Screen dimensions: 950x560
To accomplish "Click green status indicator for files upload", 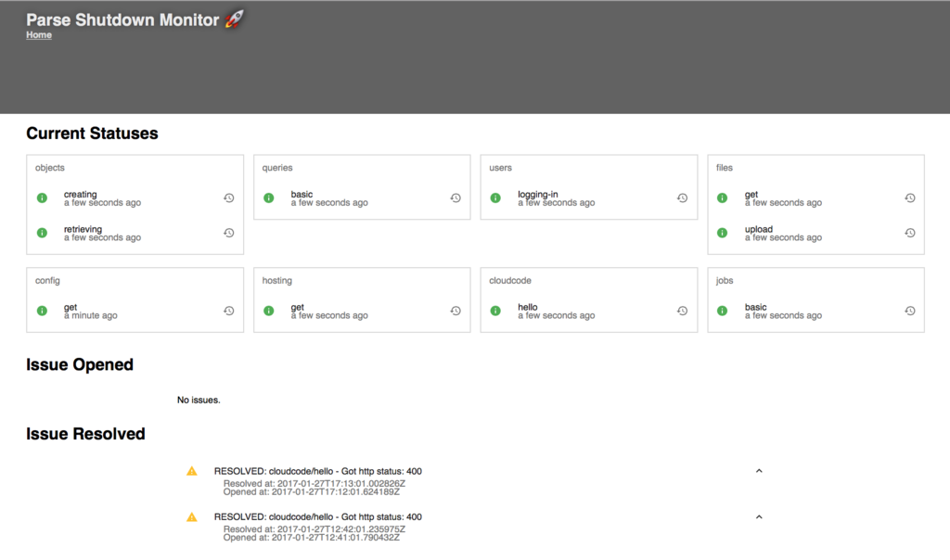I will [722, 233].
